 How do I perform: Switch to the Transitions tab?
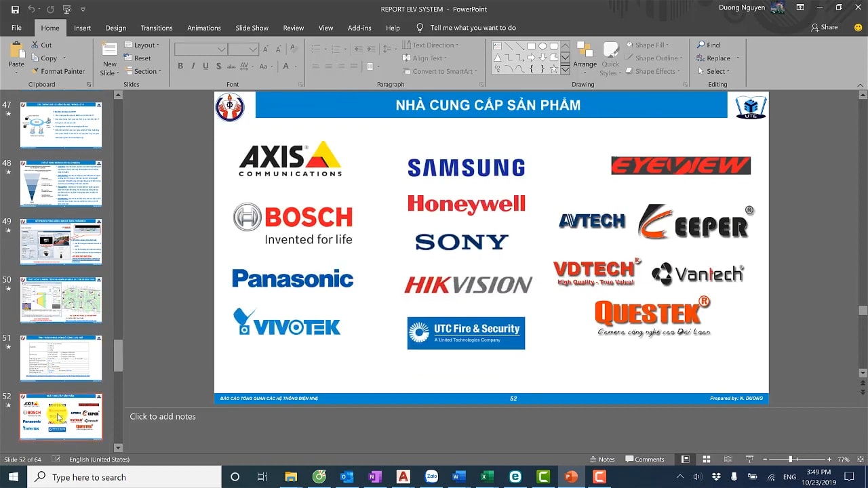coord(157,28)
